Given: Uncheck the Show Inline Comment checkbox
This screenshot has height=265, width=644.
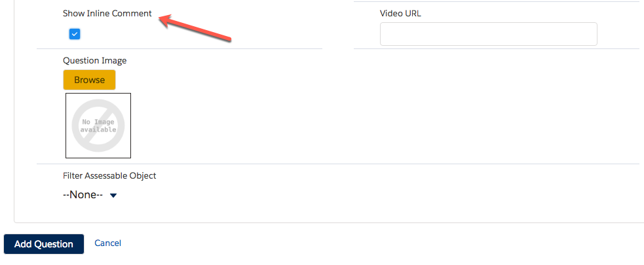Looking at the screenshot, I should tap(74, 34).
